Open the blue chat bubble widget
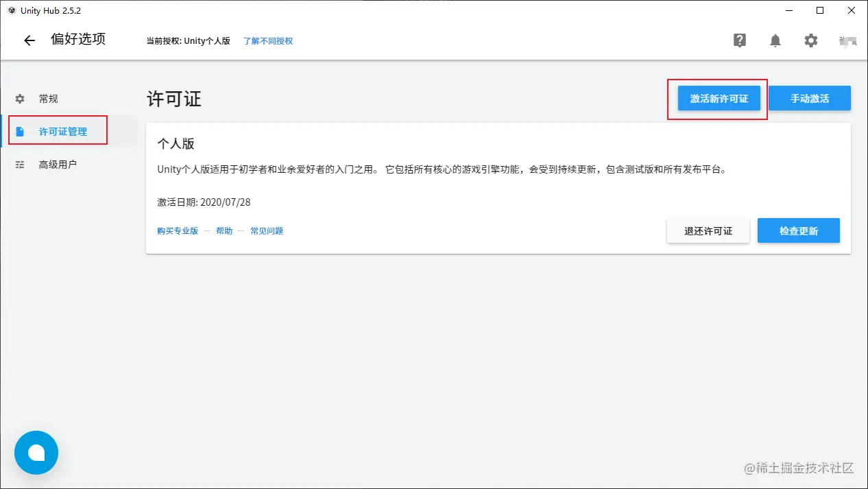Screen dimensions: 868x489 (x=36, y=453)
